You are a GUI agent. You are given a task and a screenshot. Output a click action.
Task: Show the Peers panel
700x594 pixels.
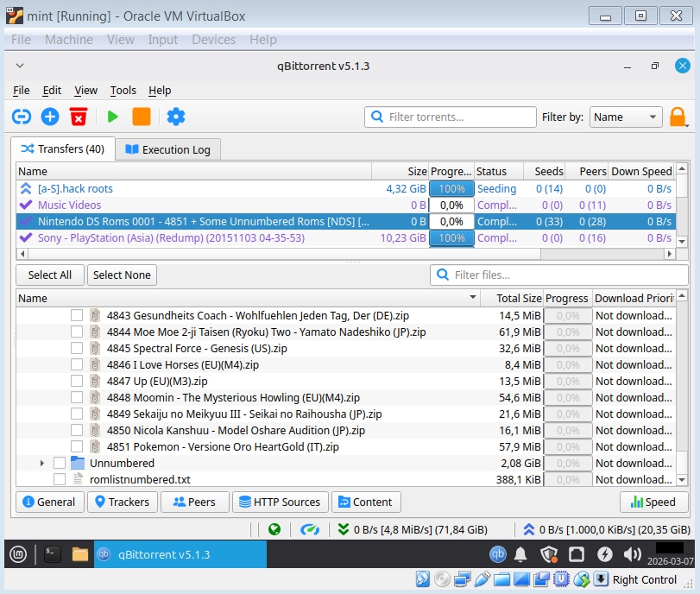pos(195,502)
